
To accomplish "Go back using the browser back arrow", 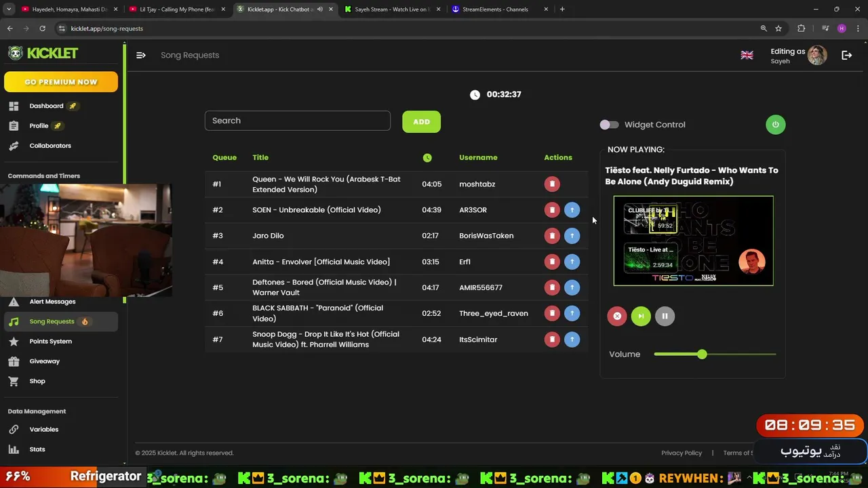I will pos(9,28).
